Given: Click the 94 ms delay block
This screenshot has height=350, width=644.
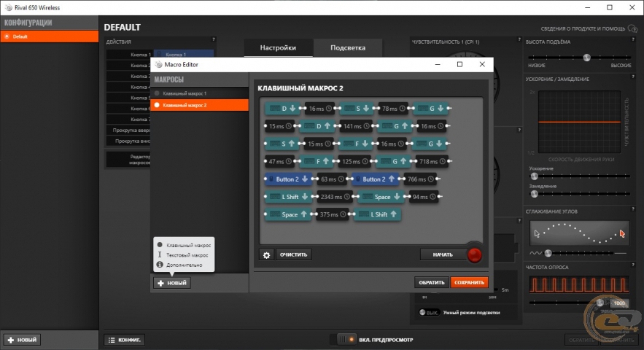Looking at the screenshot, I should point(424,197).
